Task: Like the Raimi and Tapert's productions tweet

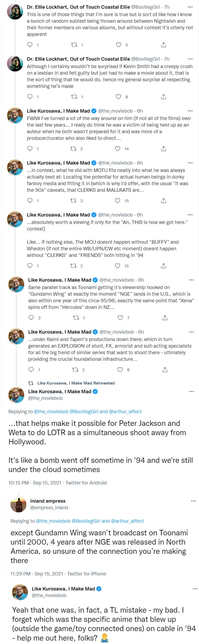Action: [120, 369]
